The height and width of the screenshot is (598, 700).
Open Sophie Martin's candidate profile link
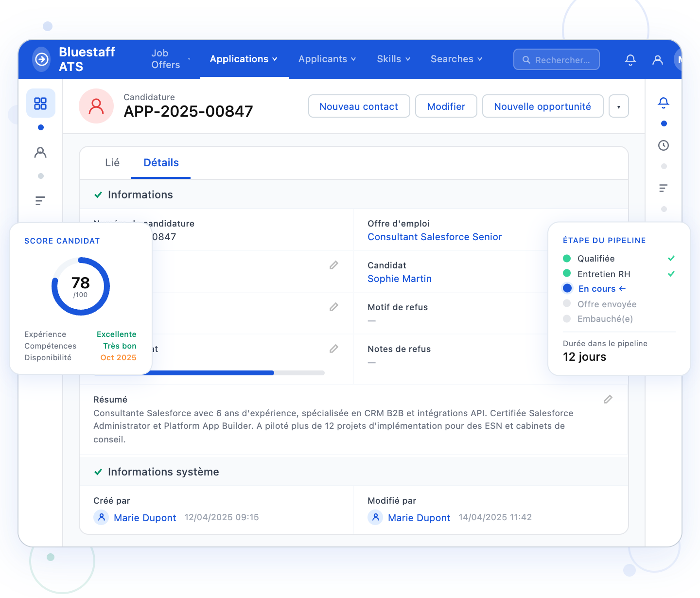pyautogui.click(x=400, y=279)
